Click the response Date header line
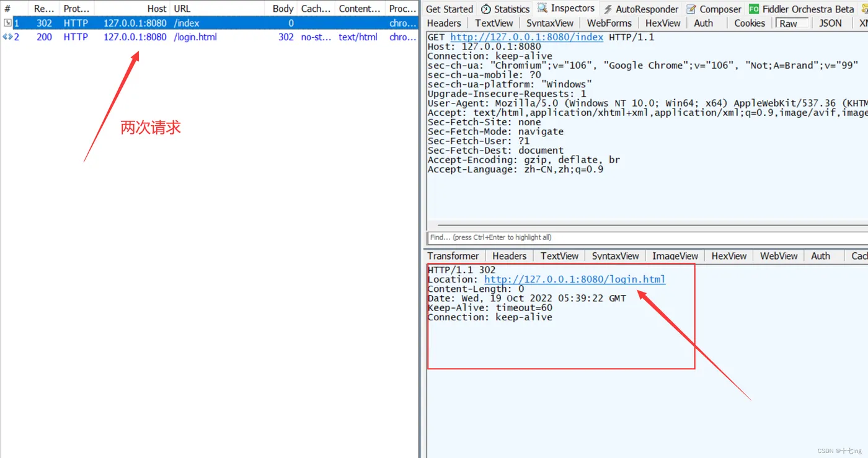Image resolution: width=868 pixels, height=458 pixels. pyautogui.click(x=526, y=298)
